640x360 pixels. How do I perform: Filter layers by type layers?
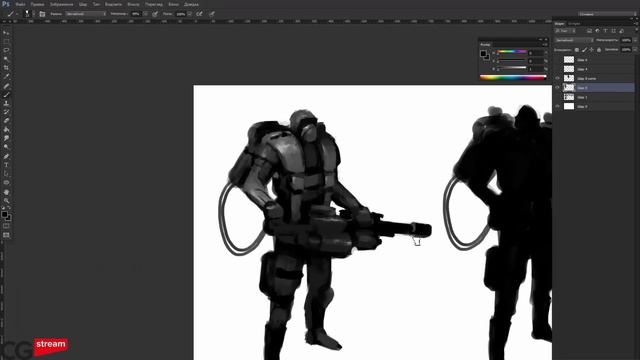coord(606,31)
